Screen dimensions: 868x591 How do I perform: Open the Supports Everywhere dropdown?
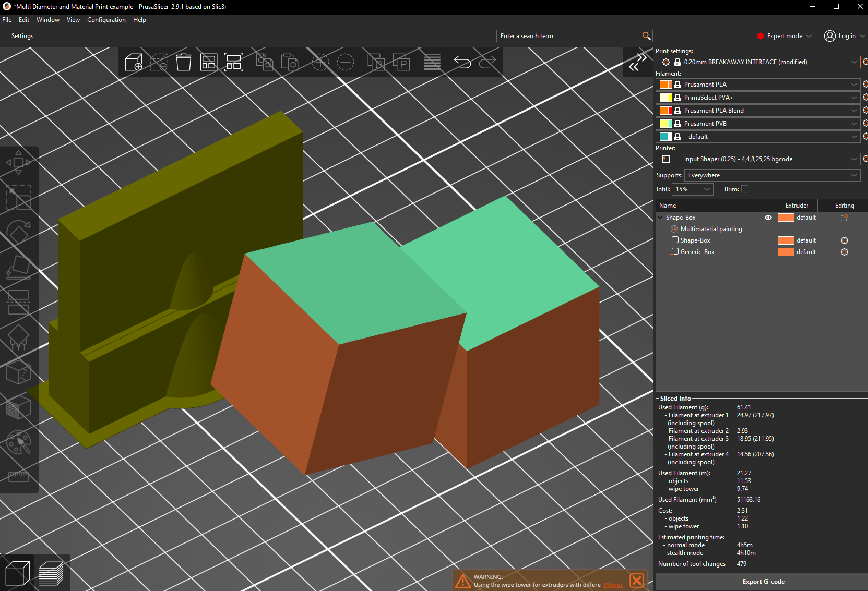(x=772, y=175)
